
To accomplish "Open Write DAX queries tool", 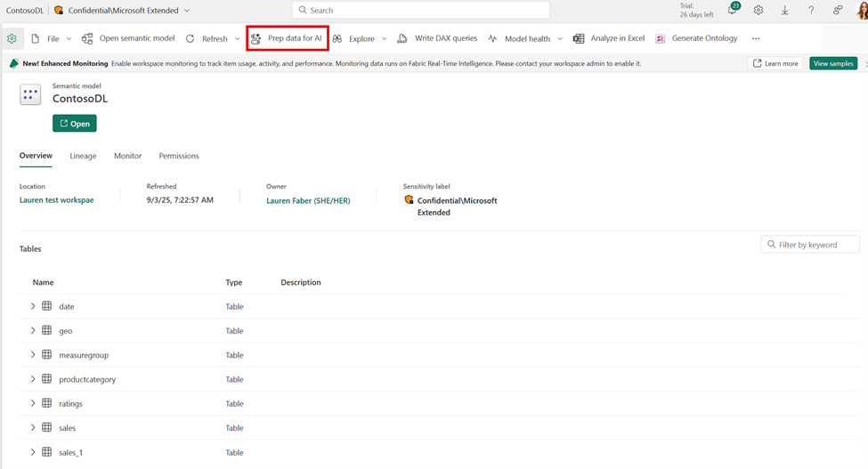I will tap(437, 39).
